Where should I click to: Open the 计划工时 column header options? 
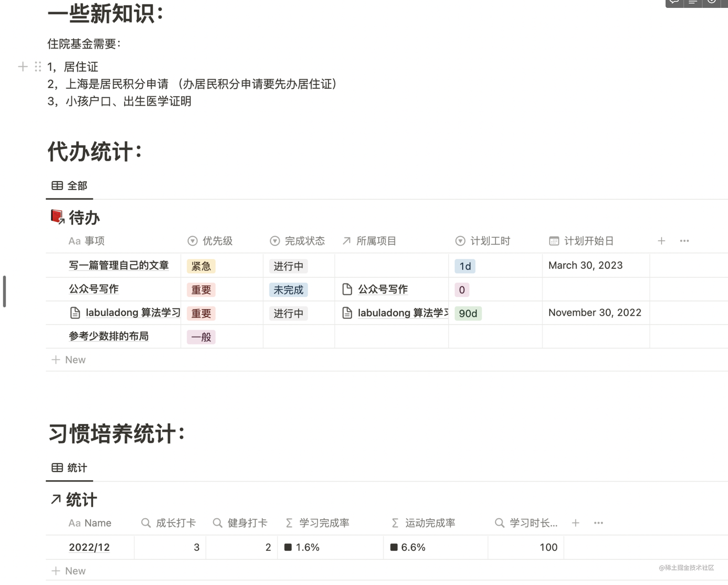coord(483,241)
